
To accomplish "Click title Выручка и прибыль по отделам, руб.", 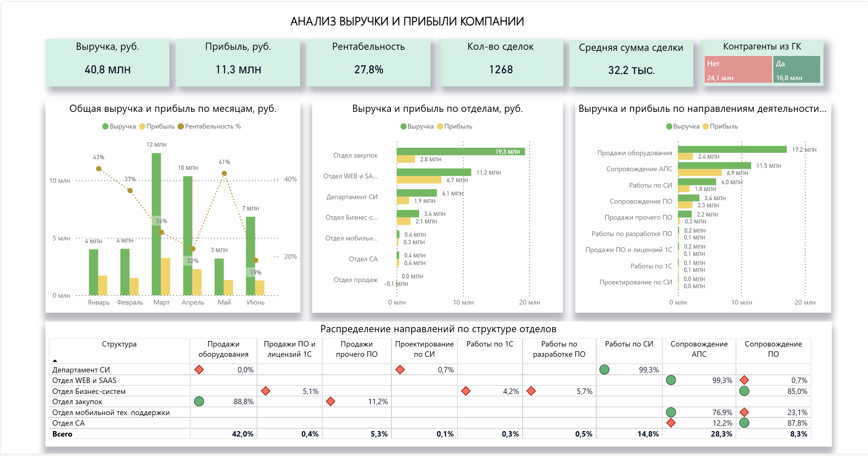I will [x=437, y=108].
